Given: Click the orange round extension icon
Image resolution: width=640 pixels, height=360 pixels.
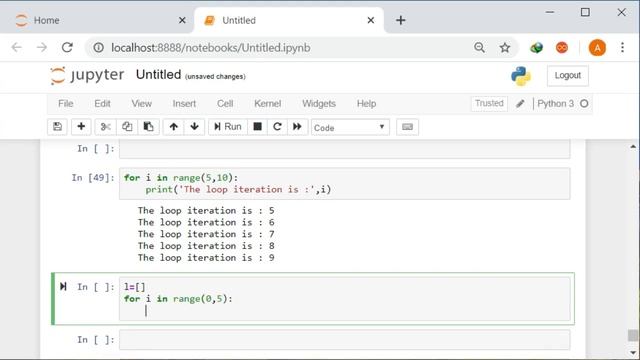Looking at the screenshot, I should [562, 48].
